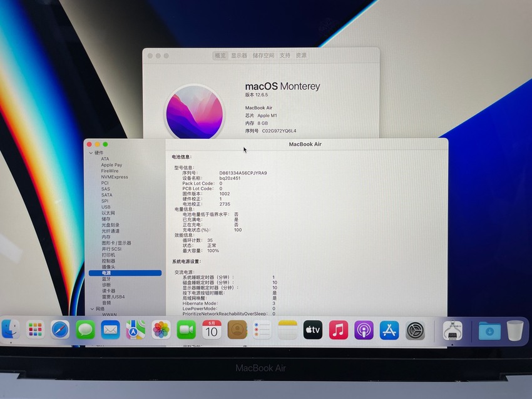This screenshot has width=532, height=399.
Task: Open System Preferences gear icon
Action: (x=416, y=330)
